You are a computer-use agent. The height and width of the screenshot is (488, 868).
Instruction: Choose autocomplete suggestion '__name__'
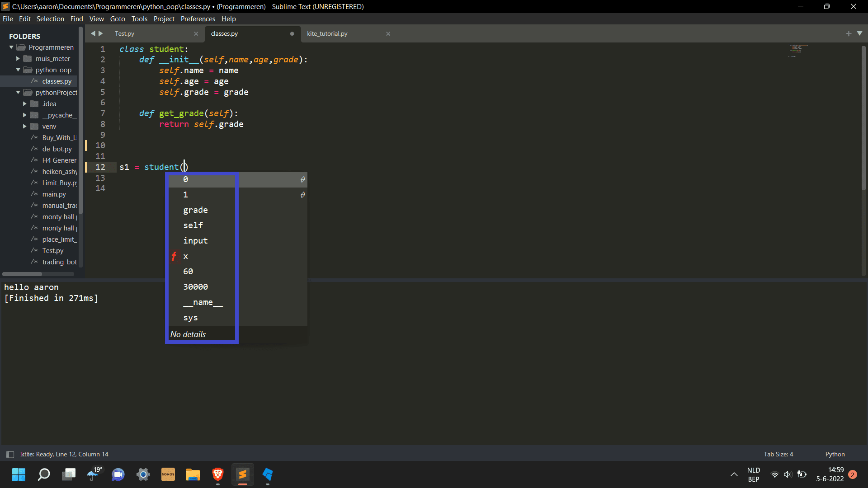tap(238, 302)
